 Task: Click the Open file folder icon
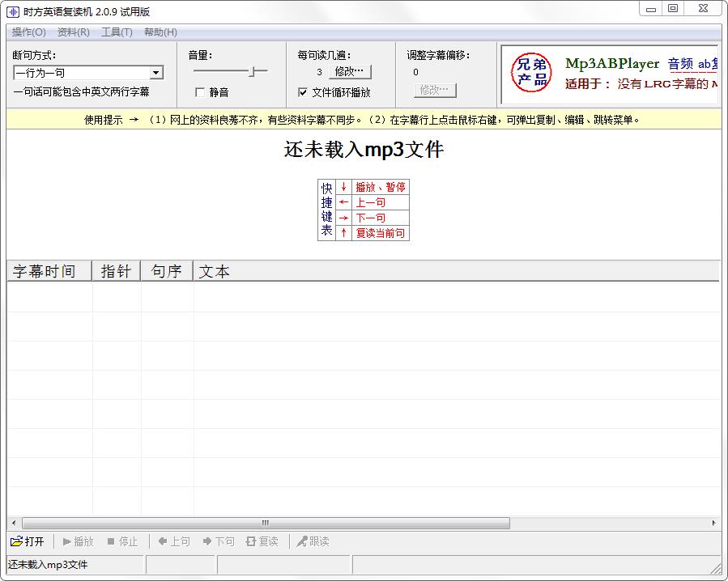16,541
